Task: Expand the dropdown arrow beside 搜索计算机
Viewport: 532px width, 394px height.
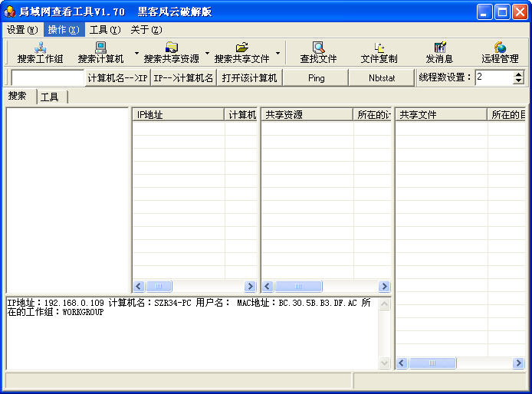Action: click(136, 54)
